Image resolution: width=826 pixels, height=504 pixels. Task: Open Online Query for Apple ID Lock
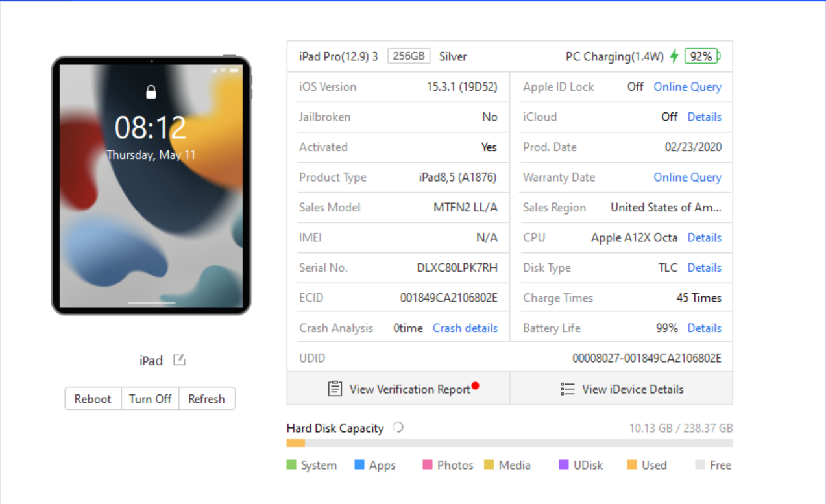tap(687, 86)
